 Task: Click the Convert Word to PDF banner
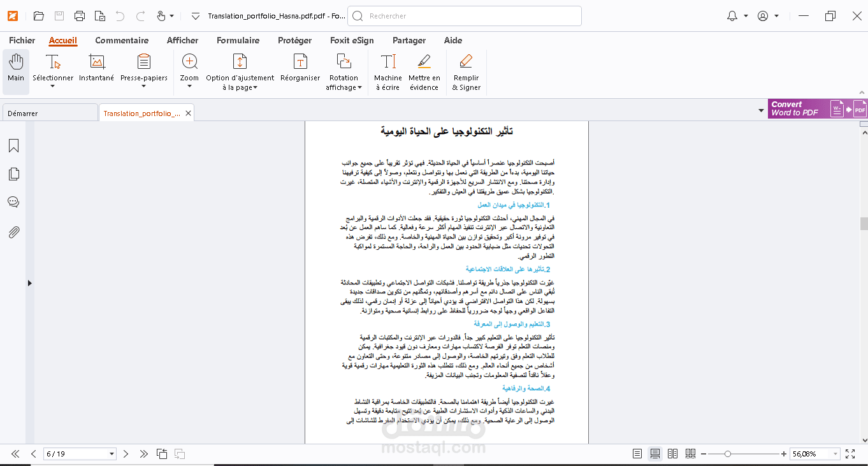(x=818, y=109)
